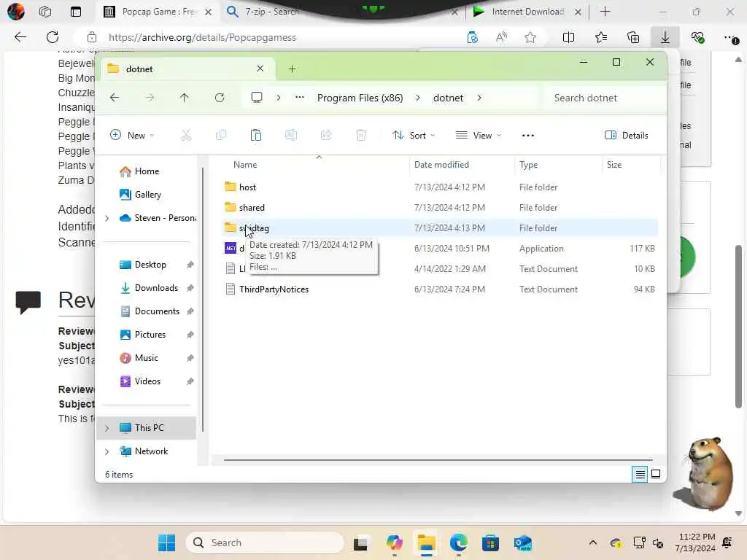The height and width of the screenshot is (560, 747).
Task: Click the Cut scissors icon in Explorer toolbar
Action: pos(186,135)
